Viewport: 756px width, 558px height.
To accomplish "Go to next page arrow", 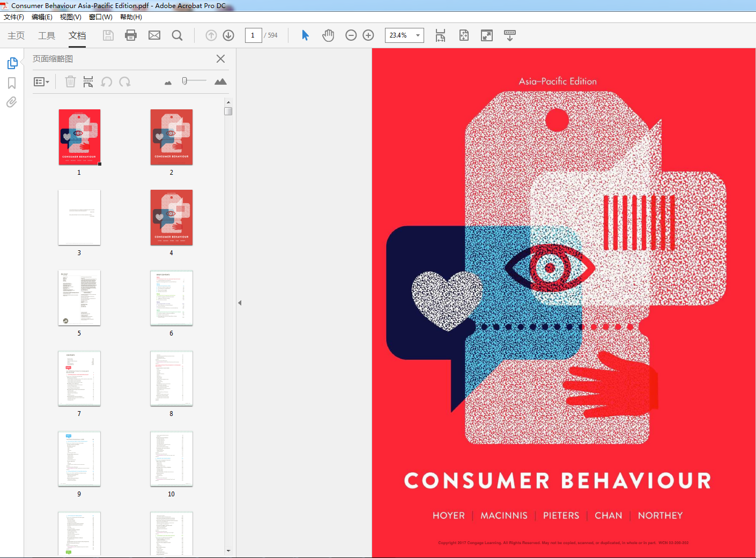I will (228, 35).
